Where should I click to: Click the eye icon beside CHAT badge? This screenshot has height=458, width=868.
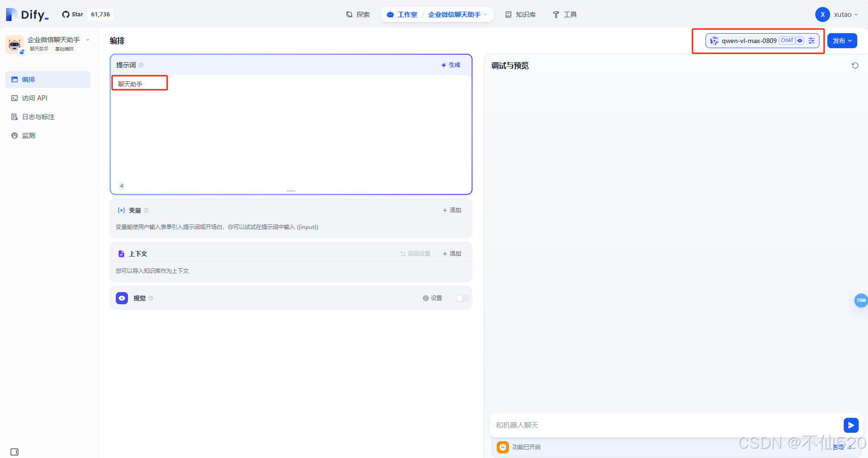coord(800,41)
